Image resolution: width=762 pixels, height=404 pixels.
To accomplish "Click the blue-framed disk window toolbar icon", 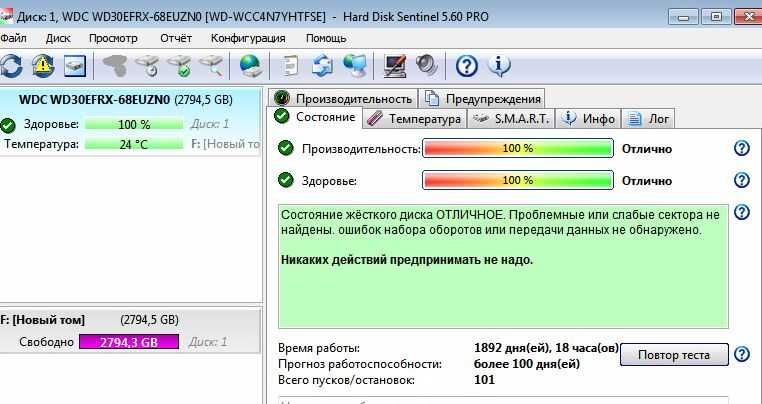I will (x=75, y=66).
